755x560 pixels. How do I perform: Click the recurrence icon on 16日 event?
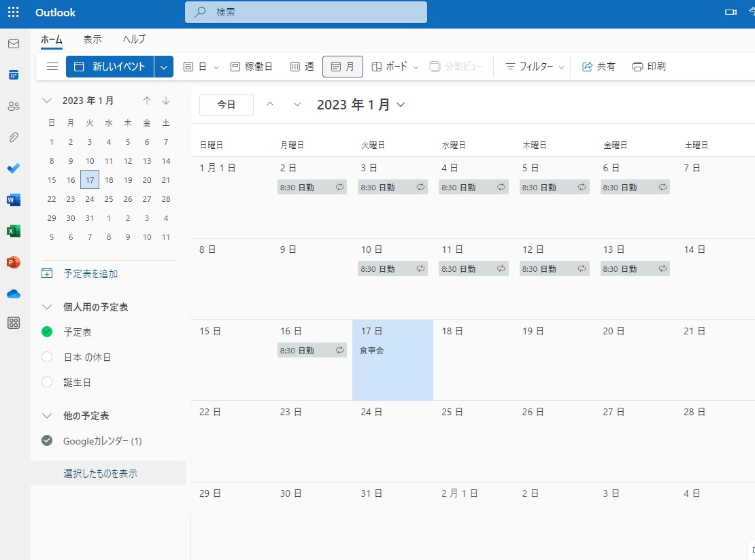tap(339, 350)
